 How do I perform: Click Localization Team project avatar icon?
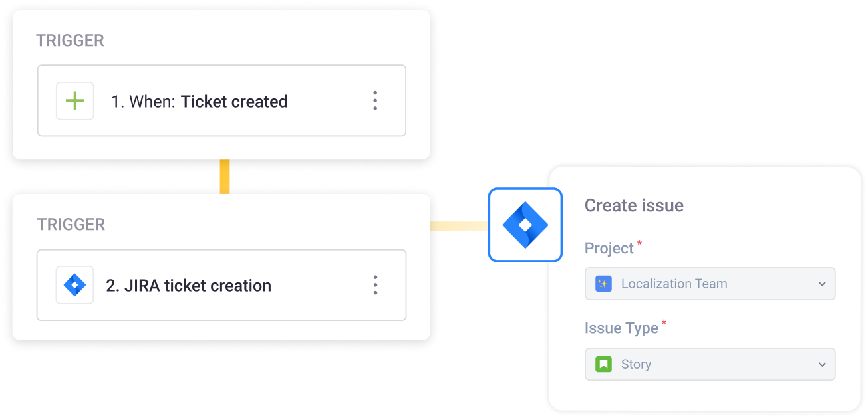pos(603,284)
